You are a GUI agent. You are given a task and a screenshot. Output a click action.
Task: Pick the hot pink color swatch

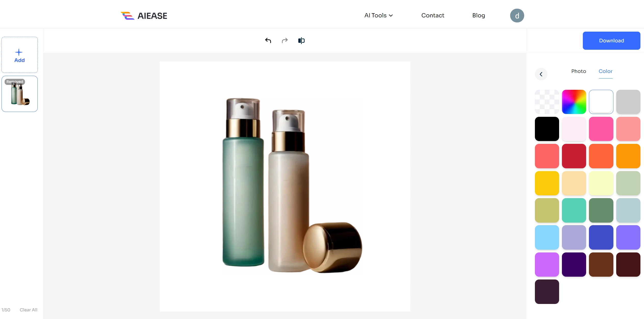tap(601, 129)
